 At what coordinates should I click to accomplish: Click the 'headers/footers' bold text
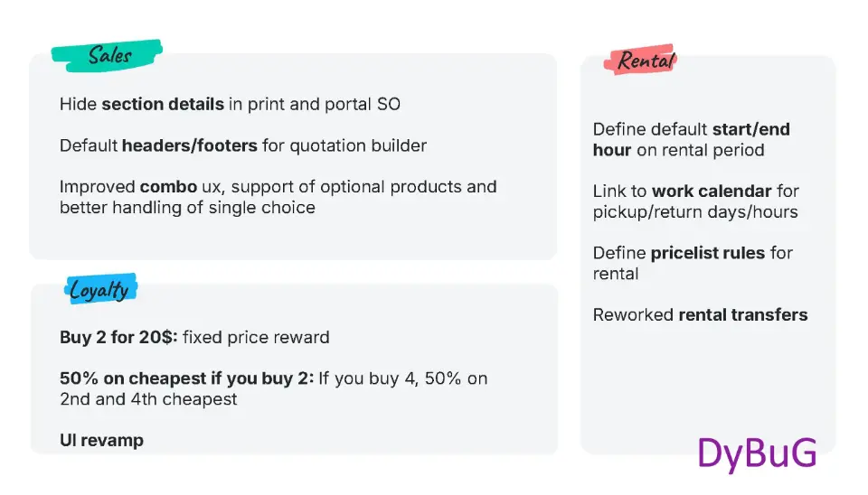click(x=189, y=145)
